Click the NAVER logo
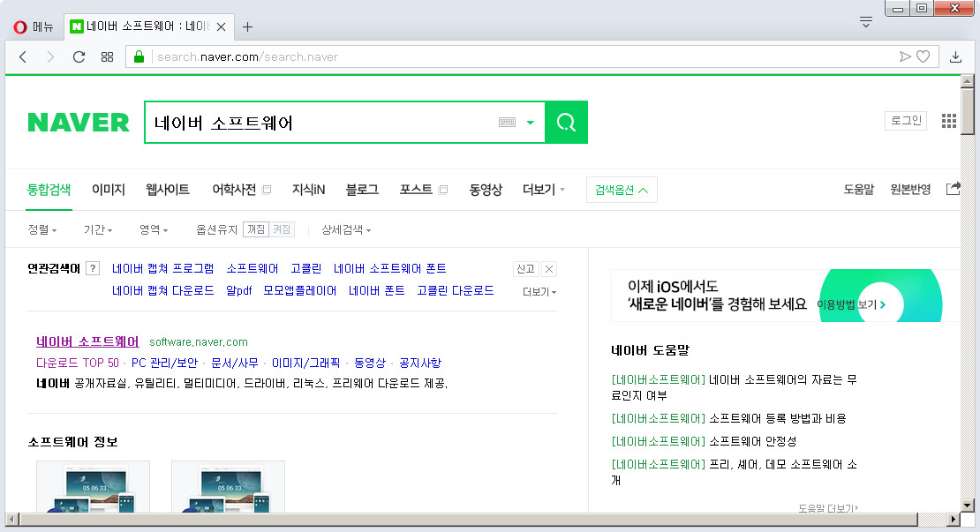The width and height of the screenshot is (980, 532). [x=79, y=123]
